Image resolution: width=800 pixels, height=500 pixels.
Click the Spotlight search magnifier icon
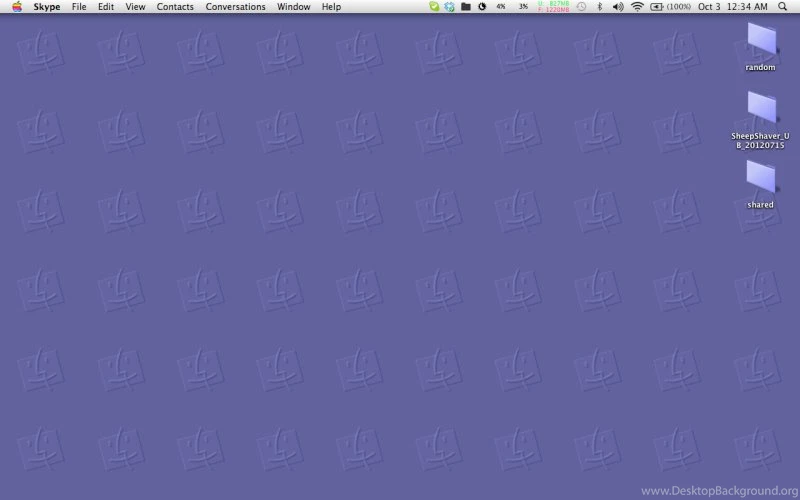[x=782, y=6]
